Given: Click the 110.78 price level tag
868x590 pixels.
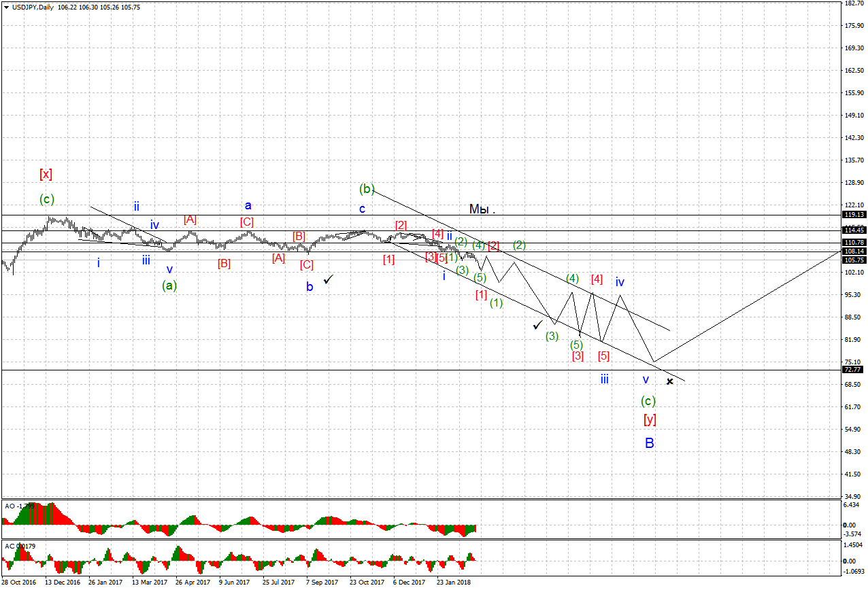Looking at the screenshot, I should [853, 243].
